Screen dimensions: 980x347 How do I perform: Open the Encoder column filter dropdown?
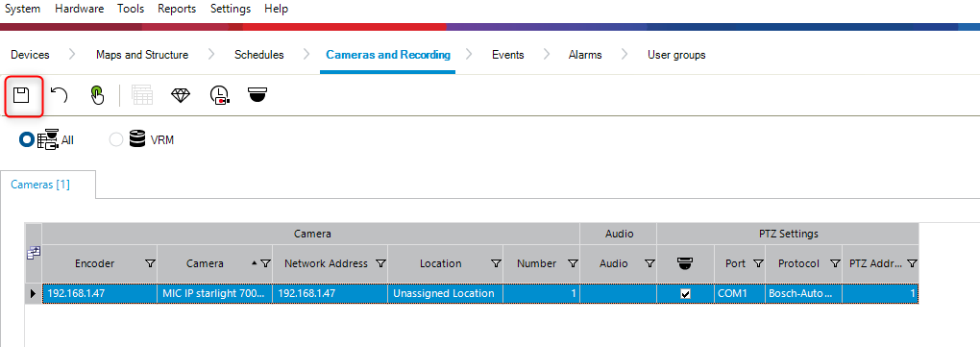tap(150, 263)
